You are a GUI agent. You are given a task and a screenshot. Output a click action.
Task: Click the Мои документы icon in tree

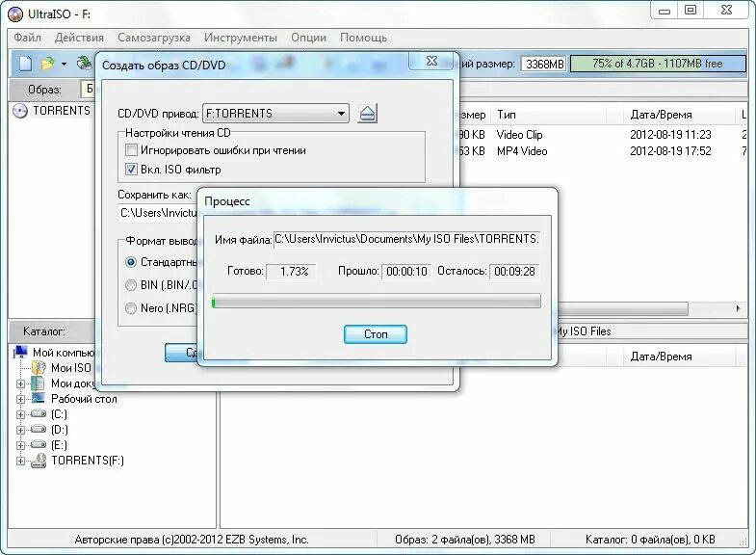click(38, 383)
